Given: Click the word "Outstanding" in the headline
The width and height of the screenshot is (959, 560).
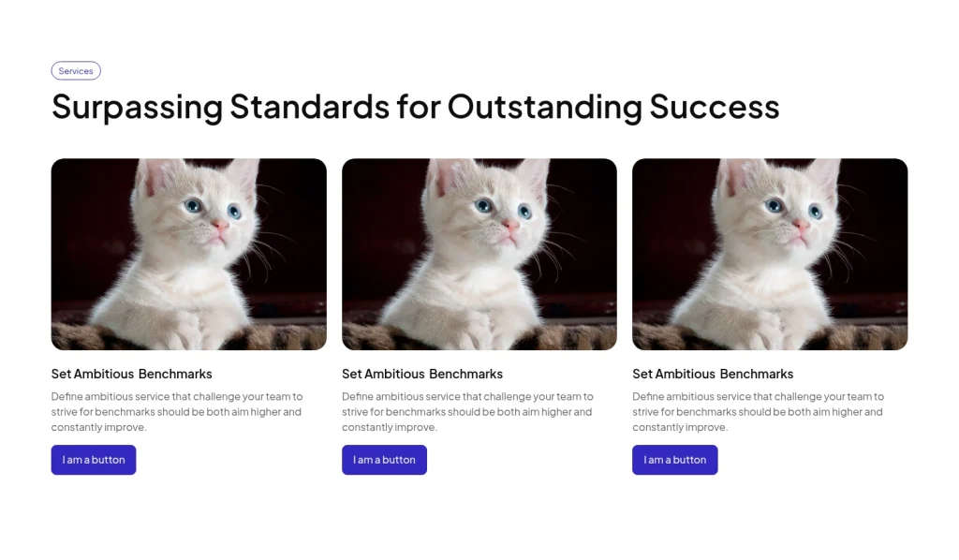Looking at the screenshot, I should click(x=544, y=107).
